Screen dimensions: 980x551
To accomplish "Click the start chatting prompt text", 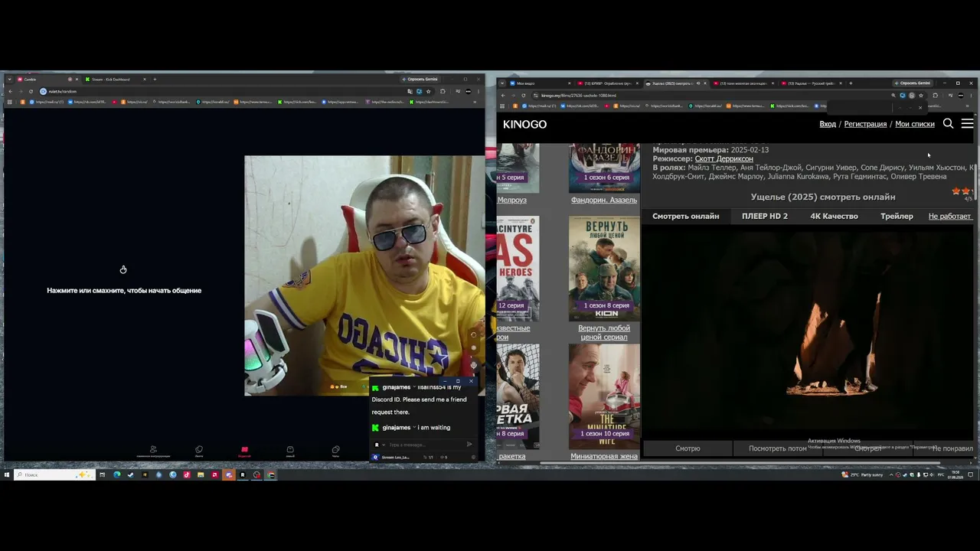I will click(x=124, y=291).
